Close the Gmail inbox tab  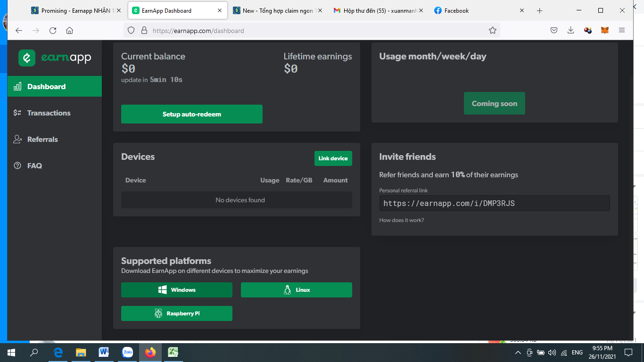421,10
